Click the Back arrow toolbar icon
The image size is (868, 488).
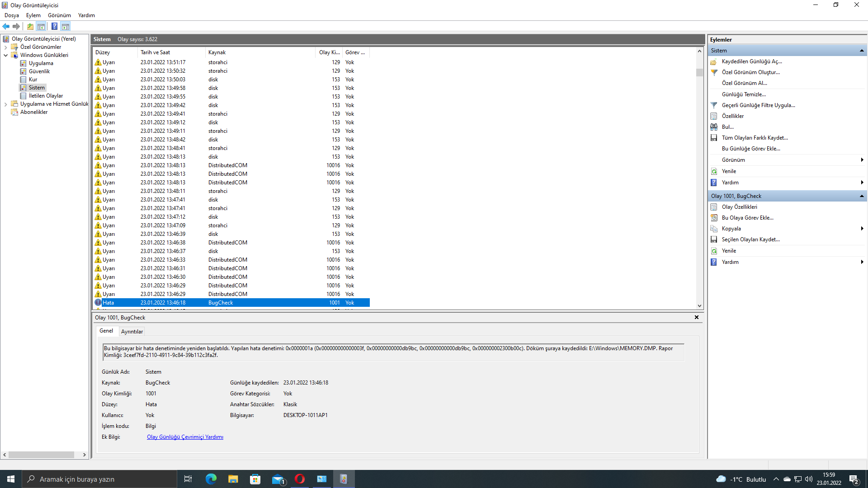6,26
